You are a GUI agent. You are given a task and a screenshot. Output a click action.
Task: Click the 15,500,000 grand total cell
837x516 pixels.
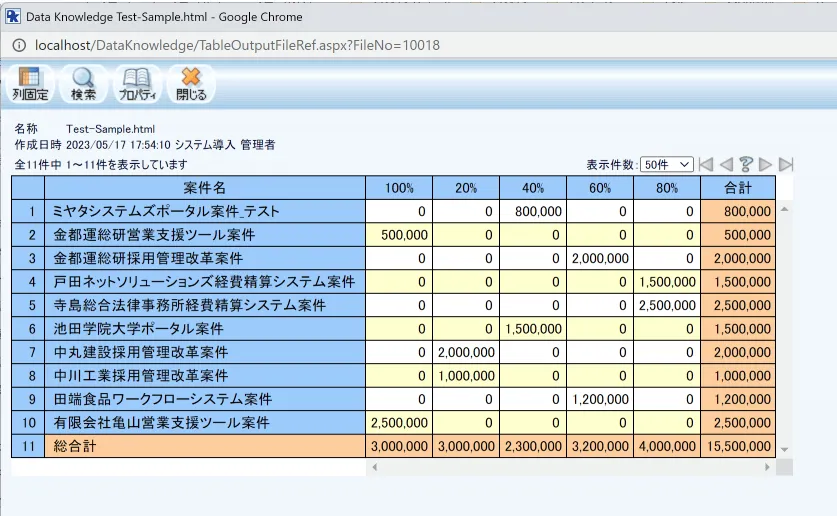click(x=738, y=446)
